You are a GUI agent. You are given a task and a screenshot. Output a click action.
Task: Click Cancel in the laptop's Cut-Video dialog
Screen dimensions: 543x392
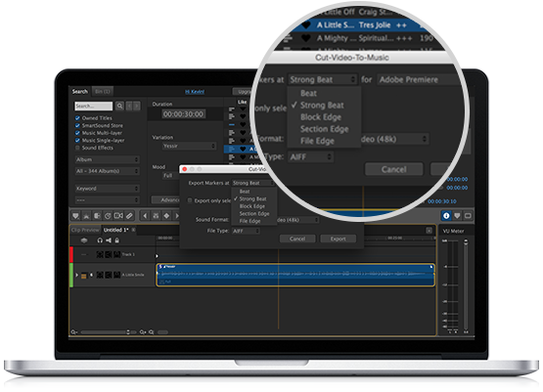coord(297,239)
